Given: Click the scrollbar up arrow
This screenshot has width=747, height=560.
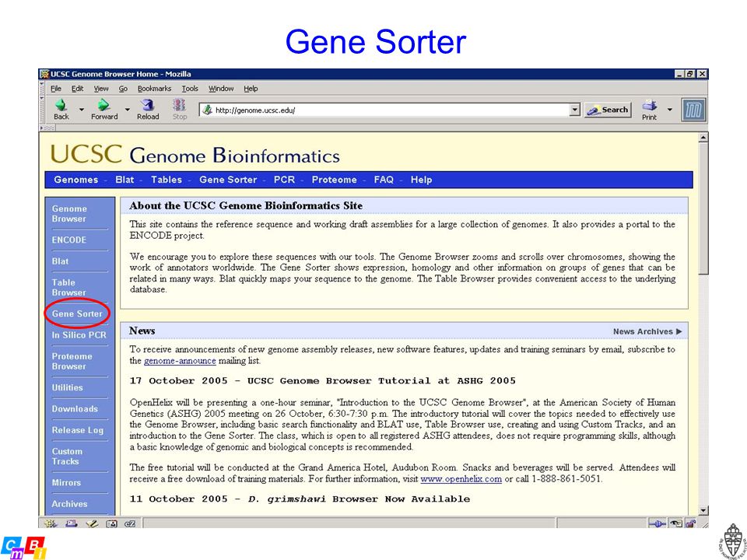Looking at the screenshot, I should click(x=703, y=138).
